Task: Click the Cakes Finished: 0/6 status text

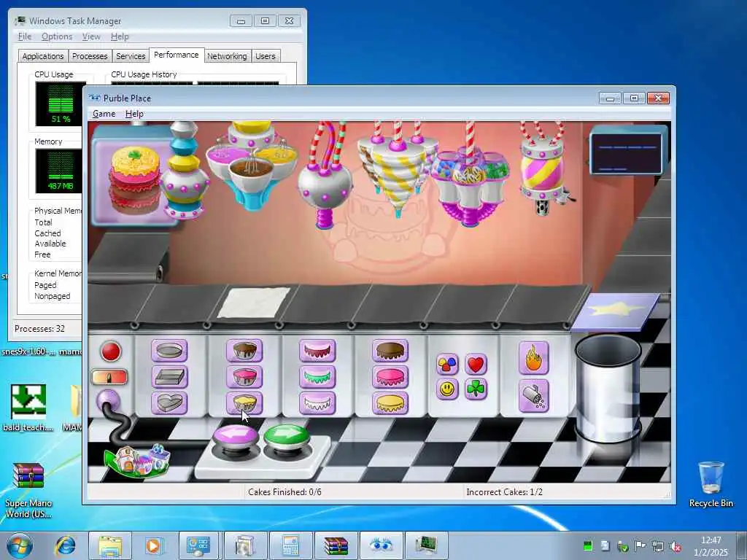Action: click(x=285, y=492)
